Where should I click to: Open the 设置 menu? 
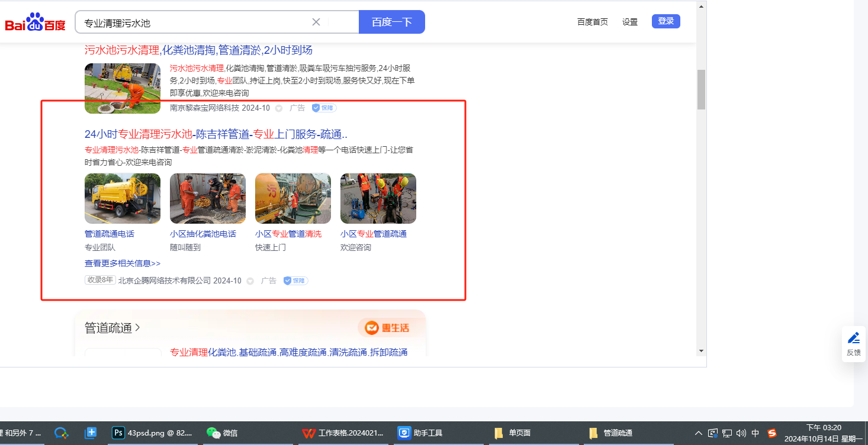point(630,22)
